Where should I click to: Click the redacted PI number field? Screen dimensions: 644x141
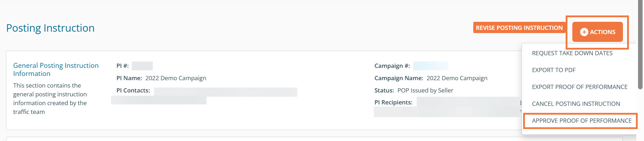[x=142, y=66]
